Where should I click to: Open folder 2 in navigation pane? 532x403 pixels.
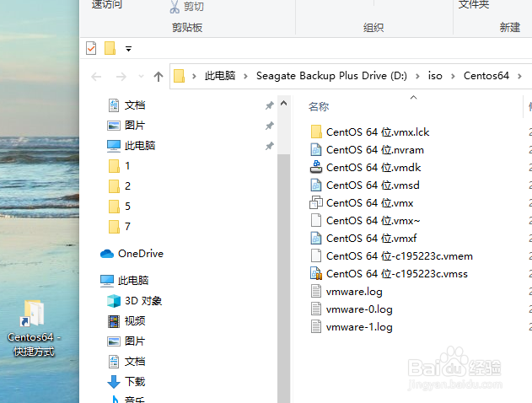[x=120, y=186]
